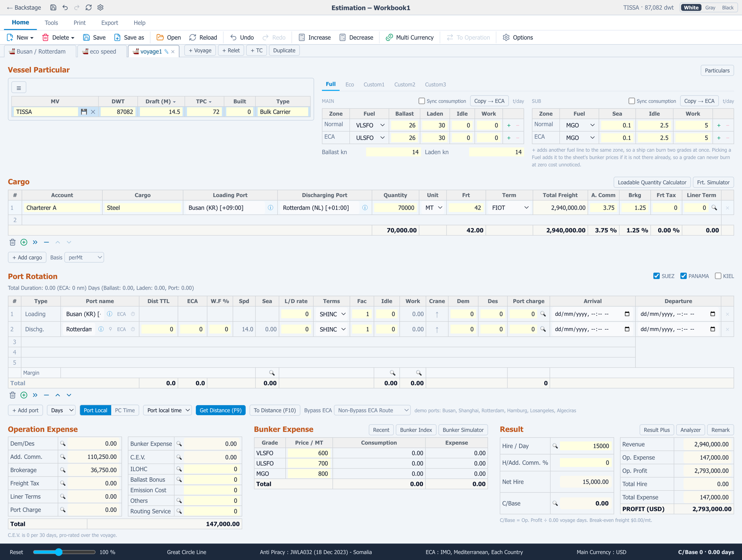Move port row down with the arrow icon
Image resolution: width=742 pixels, height=560 pixels.
69,395
